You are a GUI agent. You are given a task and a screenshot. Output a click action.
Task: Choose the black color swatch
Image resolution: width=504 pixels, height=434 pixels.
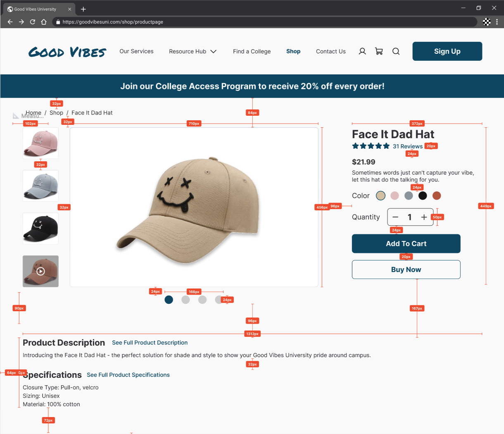click(x=423, y=196)
